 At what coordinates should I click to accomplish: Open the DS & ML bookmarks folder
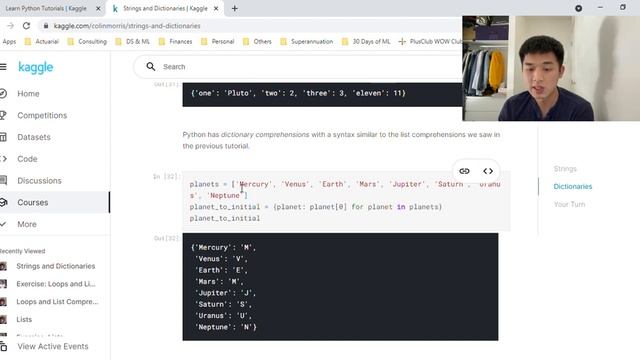(133, 42)
